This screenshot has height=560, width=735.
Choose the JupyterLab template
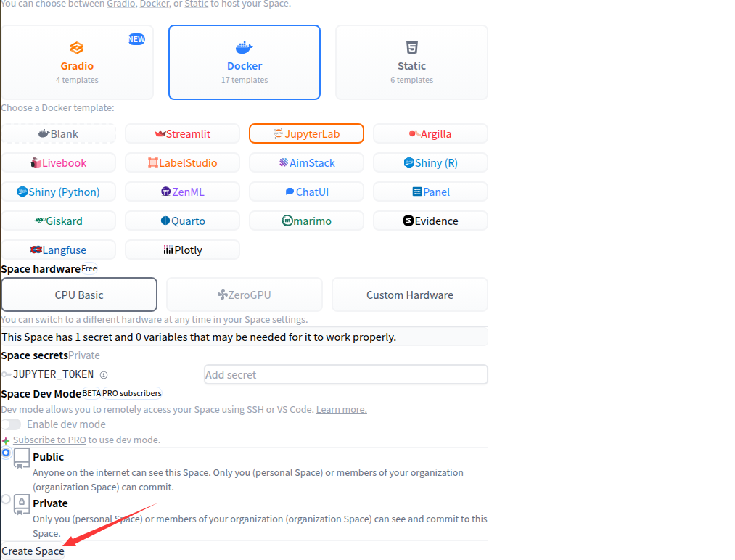click(x=306, y=133)
